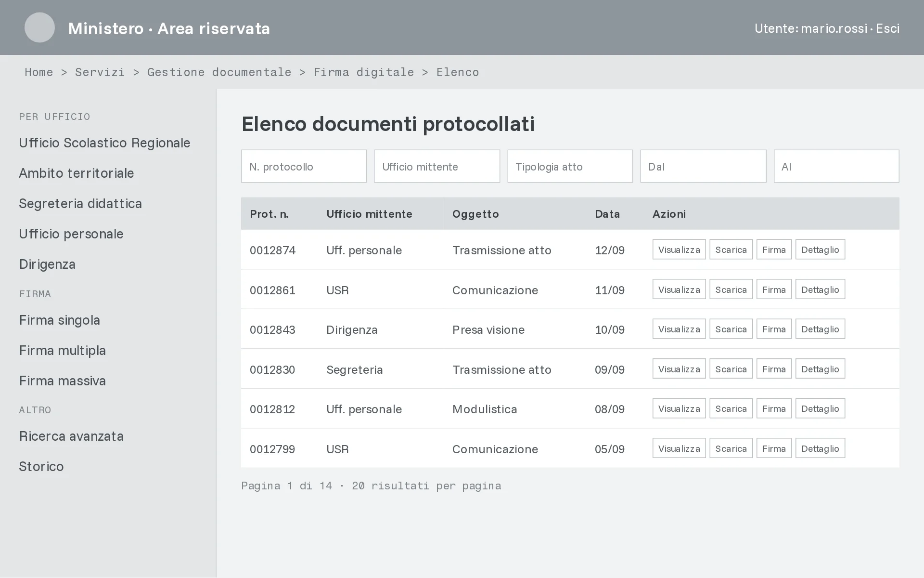This screenshot has height=578, width=924.
Task: Select Ufficio Scolastico Regionale in sidebar
Action: [x=104, y=143]
